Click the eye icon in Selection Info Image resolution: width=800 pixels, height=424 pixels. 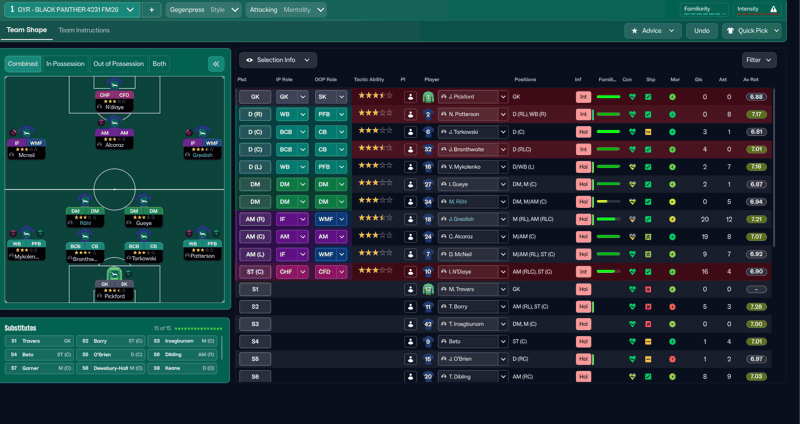coord(249,60)
